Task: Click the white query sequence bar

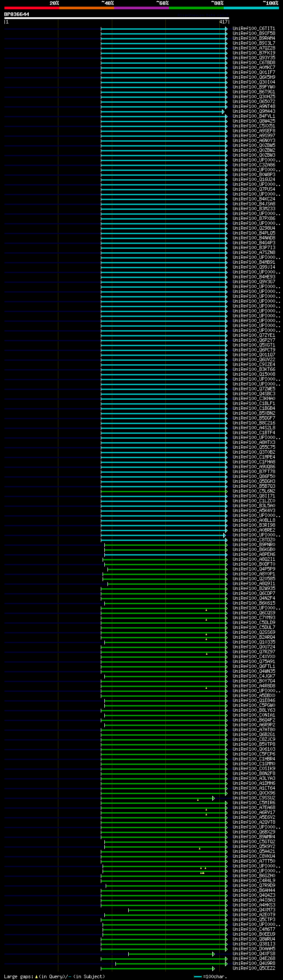Action: (x=116, y=18)
